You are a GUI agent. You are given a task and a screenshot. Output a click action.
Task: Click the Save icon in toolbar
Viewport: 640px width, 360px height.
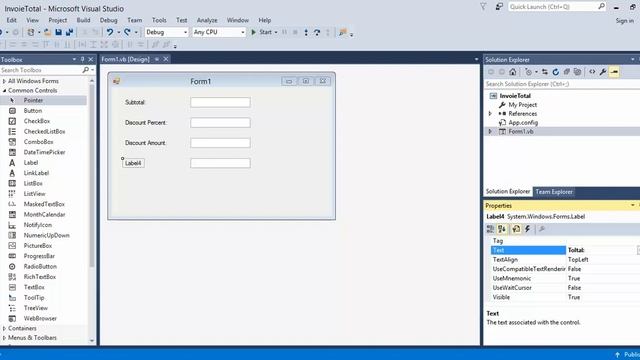[x=58, y=32]
